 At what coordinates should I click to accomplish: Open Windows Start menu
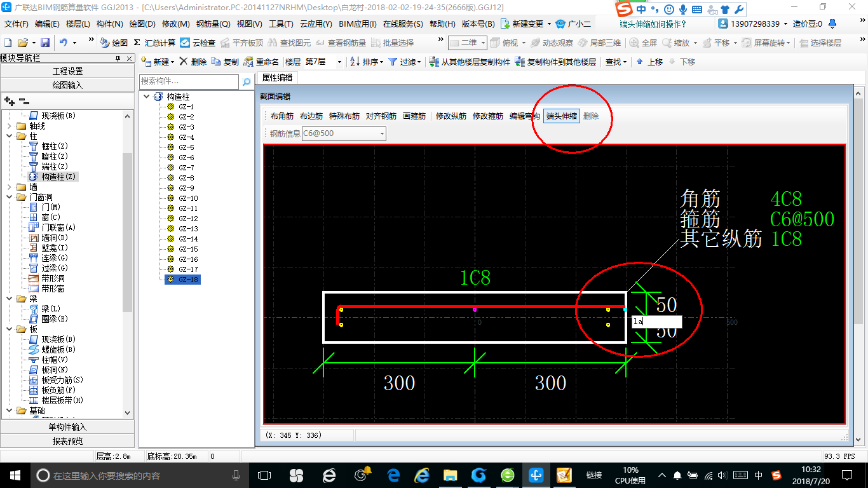[15, 475]
